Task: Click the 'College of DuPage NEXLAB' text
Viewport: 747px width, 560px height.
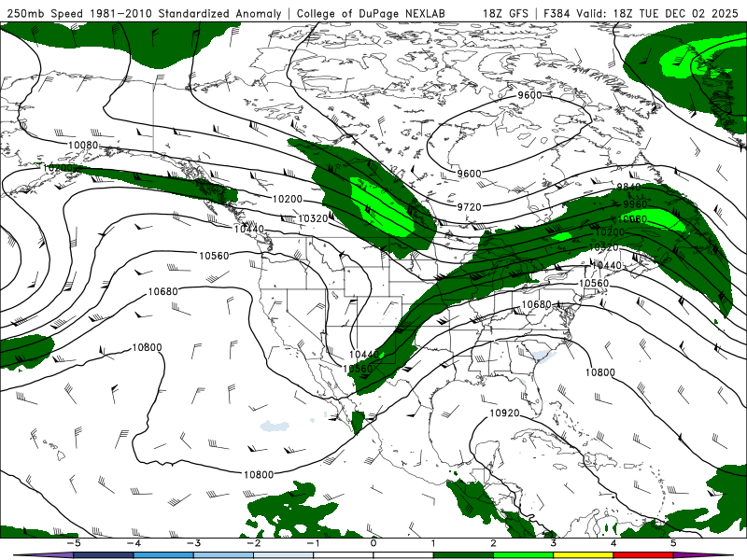Action: point(371,13)
